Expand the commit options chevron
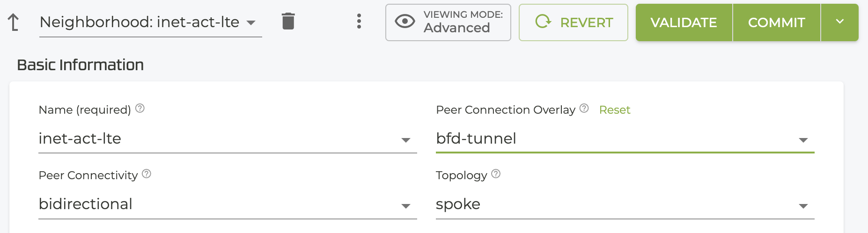This screenshot has width=868, height=233. pyautogui.click(x=840, y=22)
